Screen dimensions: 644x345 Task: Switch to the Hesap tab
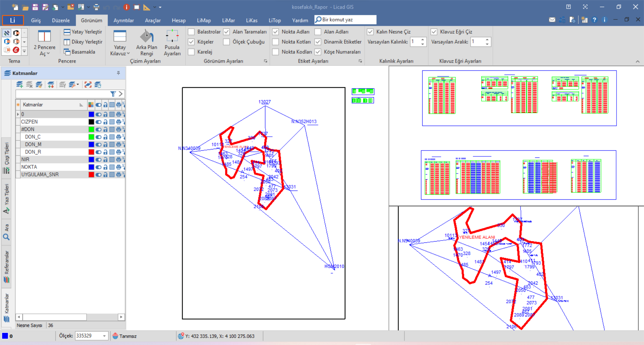coord(179,20)
